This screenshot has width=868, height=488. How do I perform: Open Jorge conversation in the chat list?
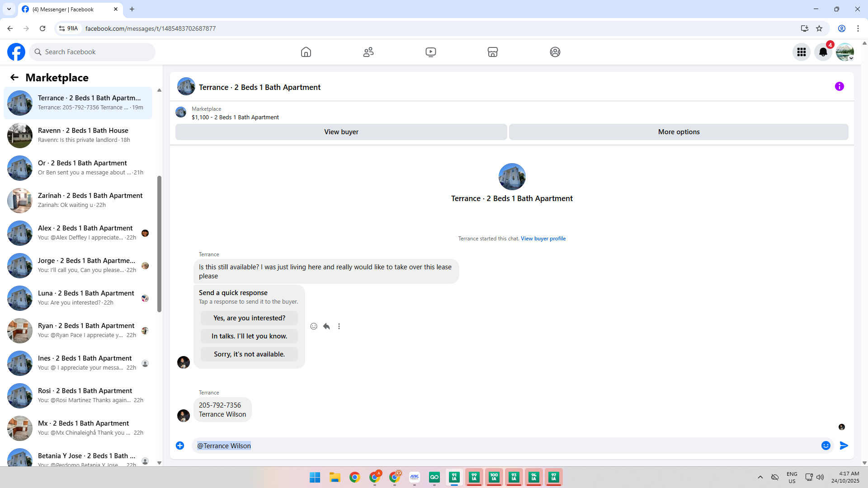coord(78,266)
